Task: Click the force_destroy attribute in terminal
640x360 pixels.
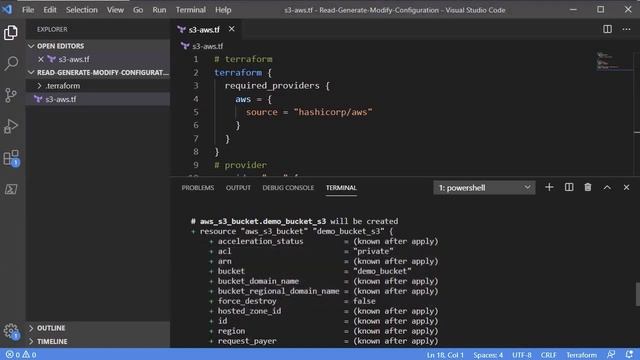Action: pyautogui.click(x=247, y=301)
